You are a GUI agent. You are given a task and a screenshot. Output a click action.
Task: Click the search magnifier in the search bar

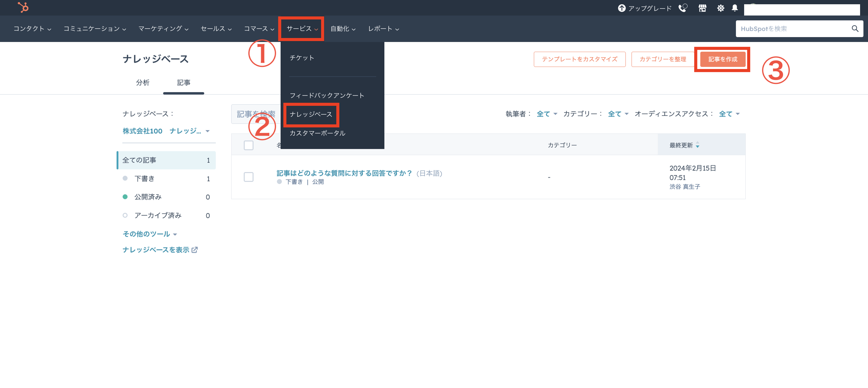coord(855,29)
